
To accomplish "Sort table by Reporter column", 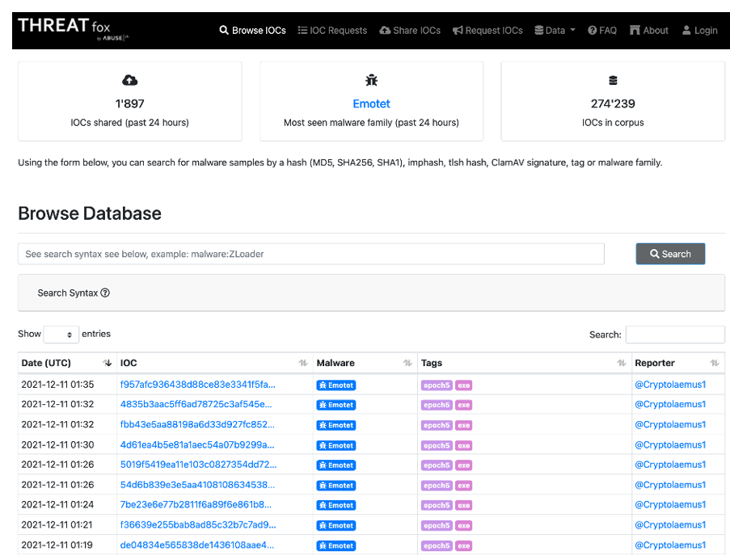I will pyautogui.click(x=677, y=363).
